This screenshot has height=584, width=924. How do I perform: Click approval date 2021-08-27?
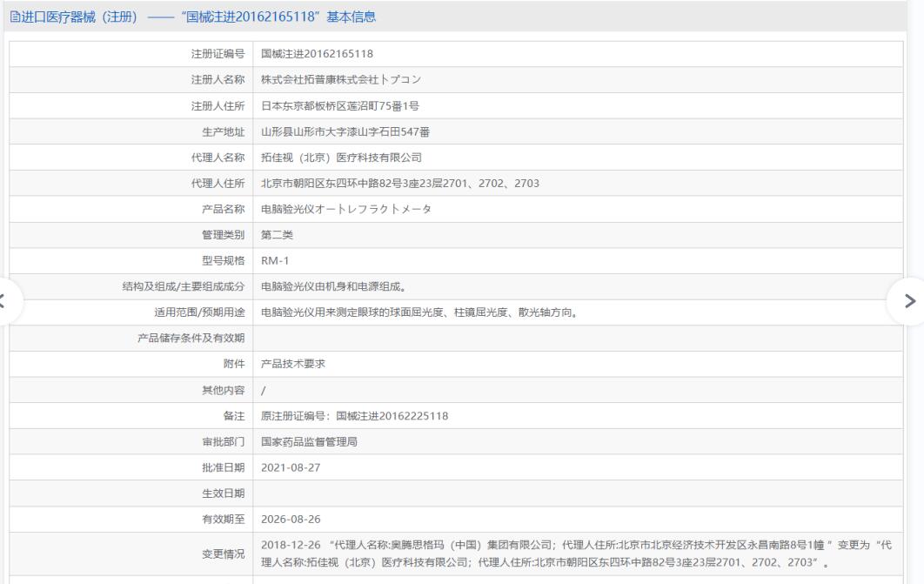pyautogui.click(x=291, y=467)
